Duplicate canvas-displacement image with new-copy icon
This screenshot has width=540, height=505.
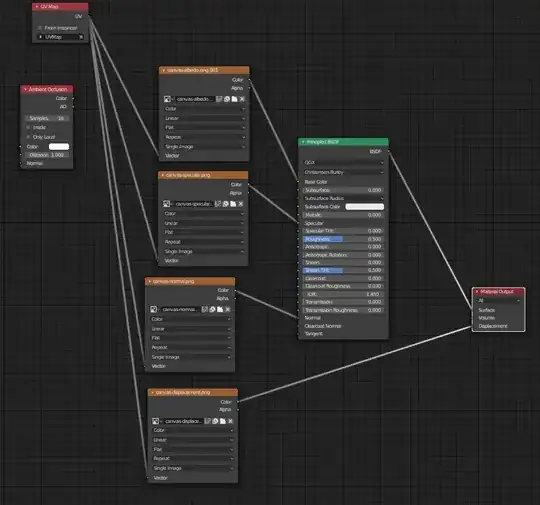tap(215, 421)
